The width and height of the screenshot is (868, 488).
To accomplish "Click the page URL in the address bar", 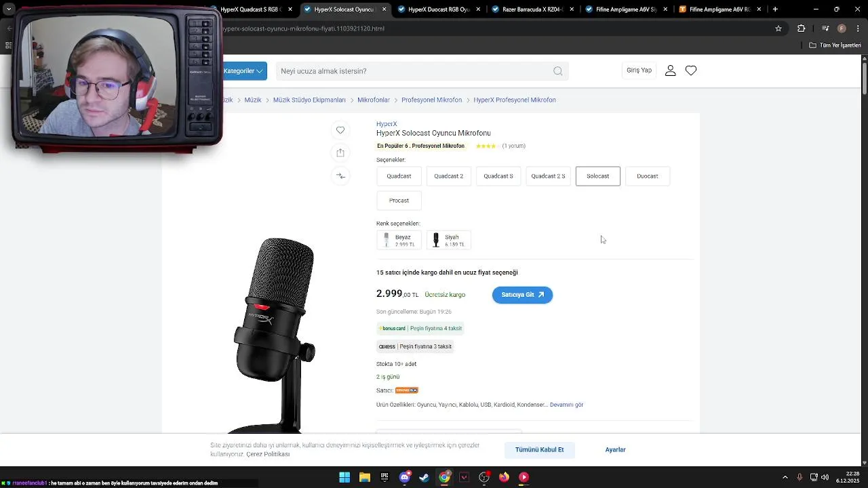I will click(303, 28).
